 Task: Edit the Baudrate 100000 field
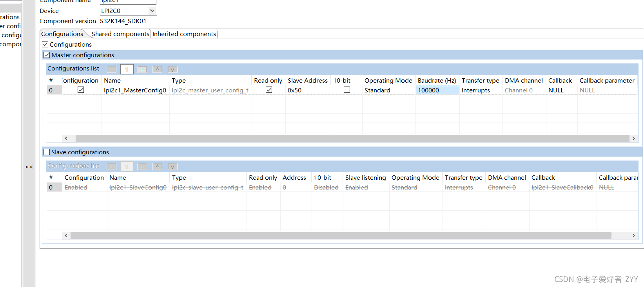[437, 90]
